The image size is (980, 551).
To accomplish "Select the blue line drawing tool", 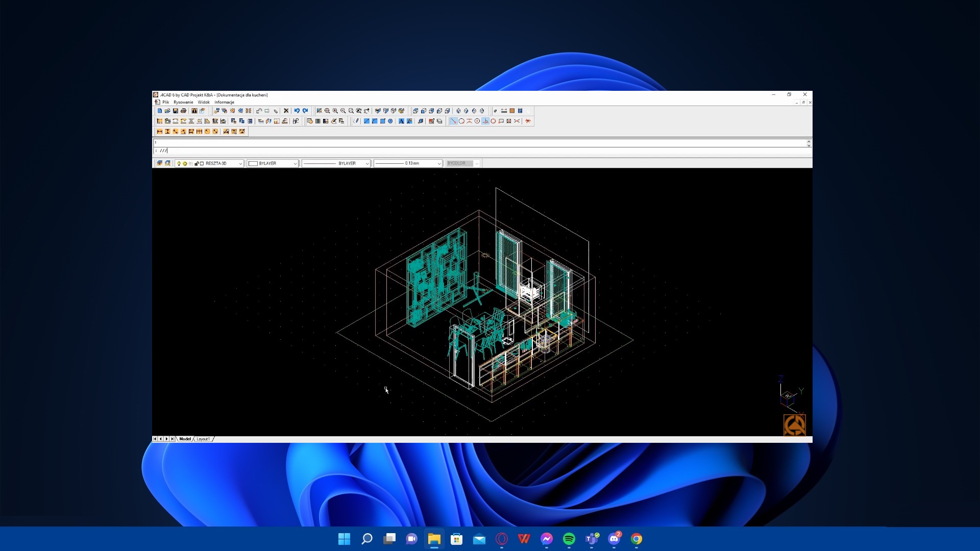I will [366, 121].
